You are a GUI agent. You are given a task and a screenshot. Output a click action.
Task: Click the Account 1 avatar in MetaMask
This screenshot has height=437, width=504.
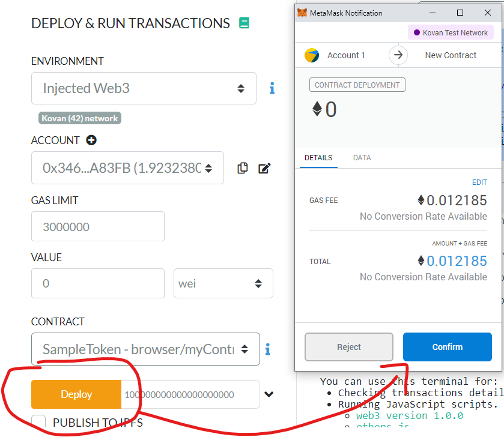click(312, 55)
